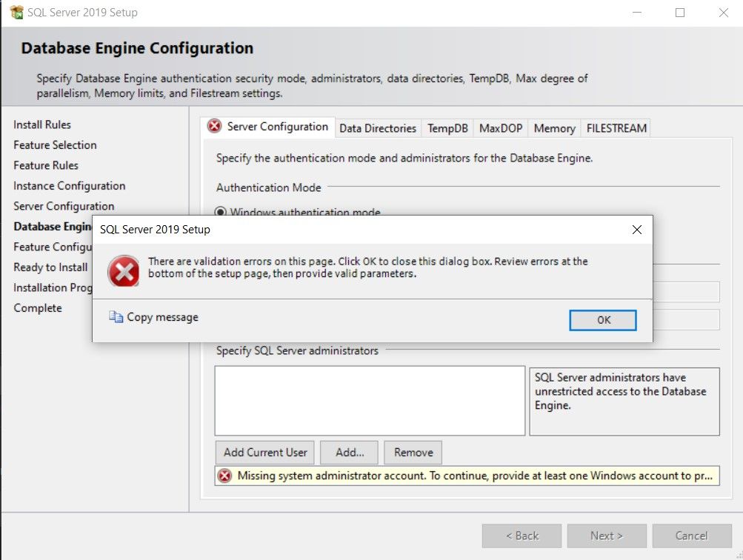Screen dimensions: 743x560
Task: Click the Copy message link
Action: [162, 317]
